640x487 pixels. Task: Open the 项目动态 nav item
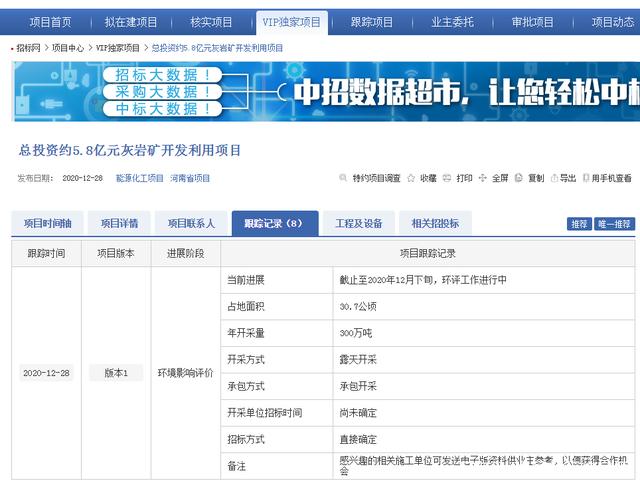click(613, 22)
